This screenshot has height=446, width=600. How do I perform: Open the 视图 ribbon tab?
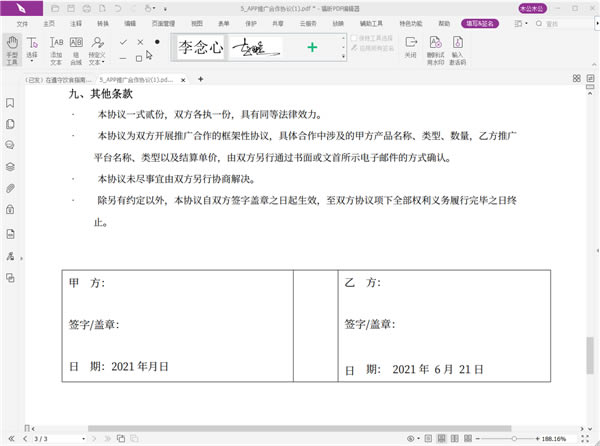pyautogui.click(x=197, y=24)
